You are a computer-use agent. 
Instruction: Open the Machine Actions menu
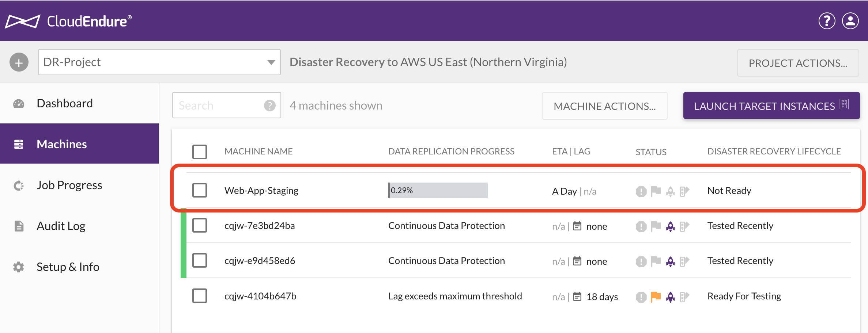tap(604, 106)
